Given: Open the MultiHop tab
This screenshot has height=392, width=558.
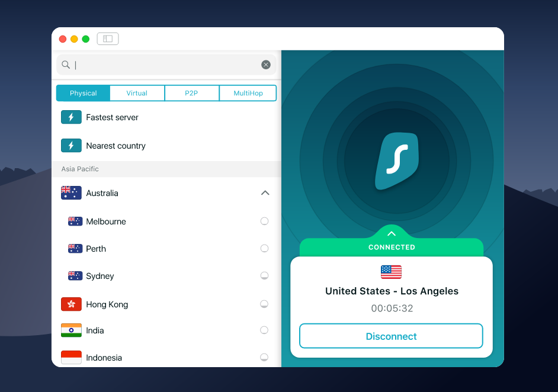Looking at the screenshot, I should tap(248, 93).
